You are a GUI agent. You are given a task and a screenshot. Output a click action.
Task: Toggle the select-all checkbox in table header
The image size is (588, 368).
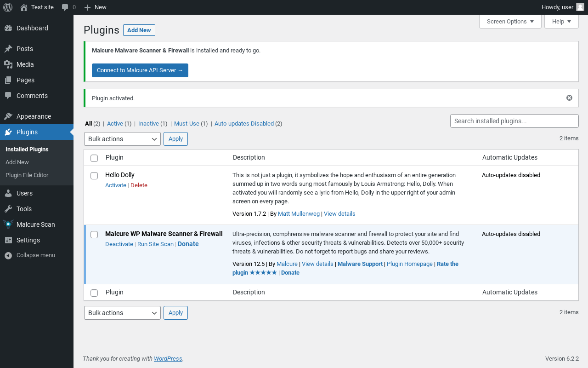[94, 158]
